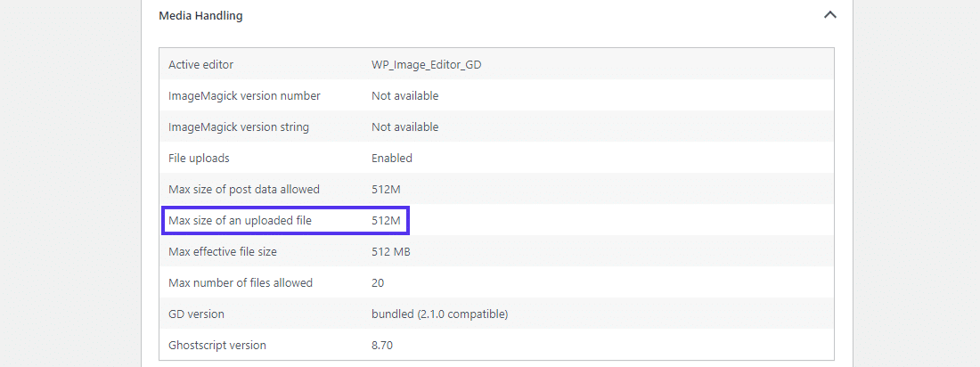The height and width of the screenshot is (367, 980).
Task: Select Max effective file size label
Action: (x=223, y=251)
